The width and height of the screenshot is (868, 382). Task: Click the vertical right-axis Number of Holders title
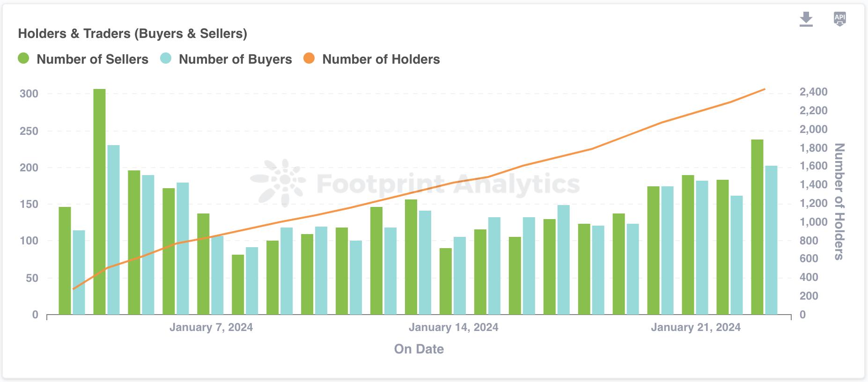839,201
